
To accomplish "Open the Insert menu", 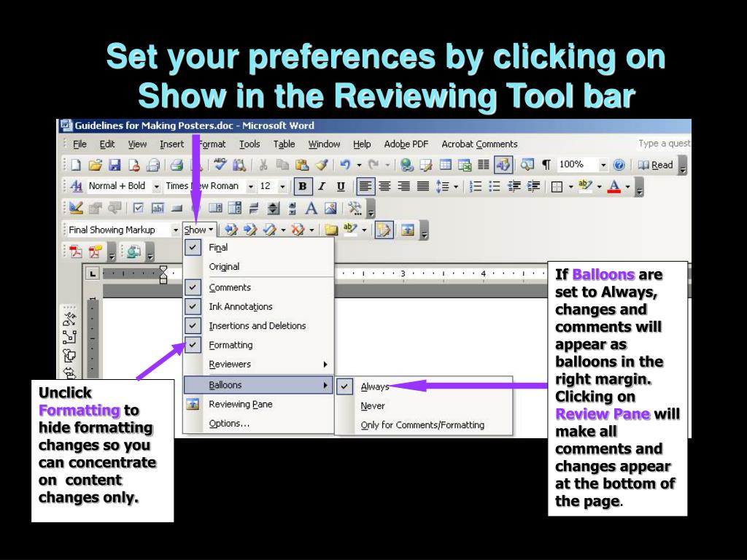I will [171, 144].
